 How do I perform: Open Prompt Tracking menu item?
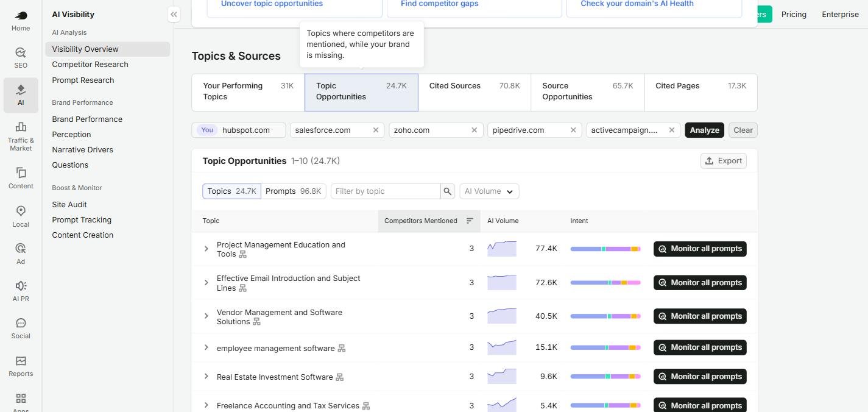point(82,220)
